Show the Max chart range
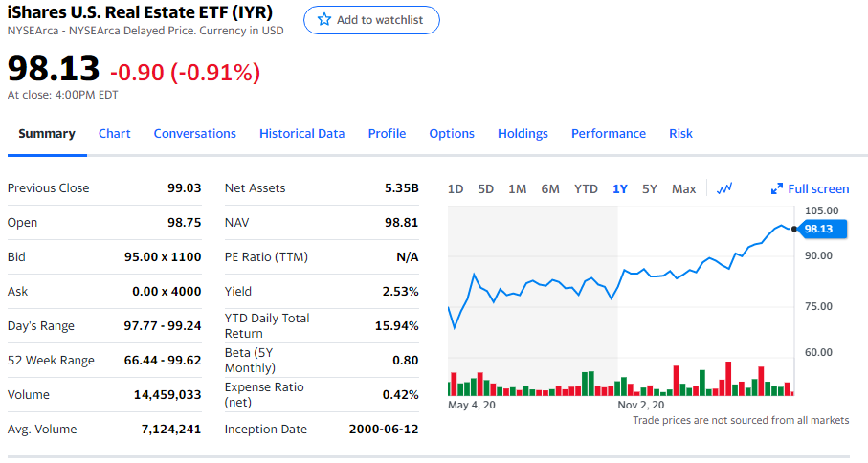The height and width of the screenshot is (463, 868). (683, 189)
